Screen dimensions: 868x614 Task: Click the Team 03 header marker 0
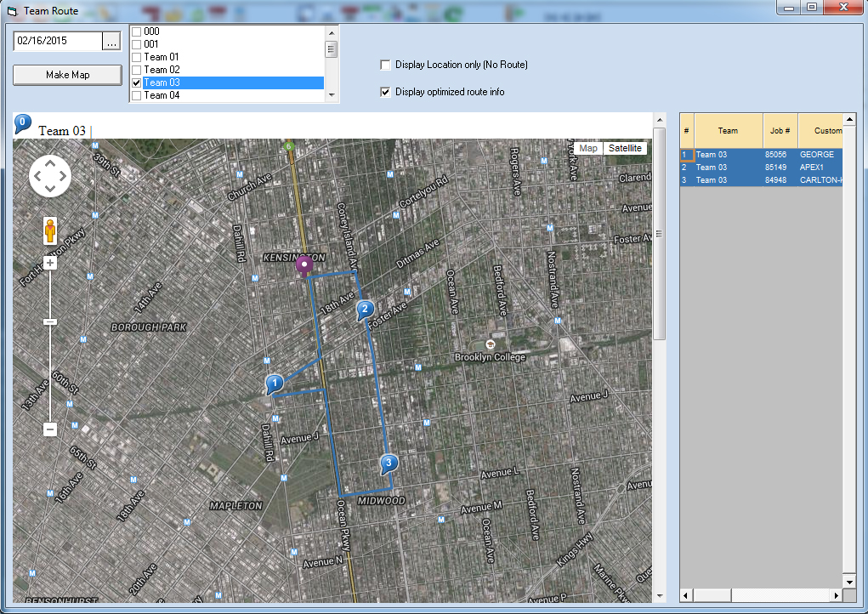tap(22, 123)
